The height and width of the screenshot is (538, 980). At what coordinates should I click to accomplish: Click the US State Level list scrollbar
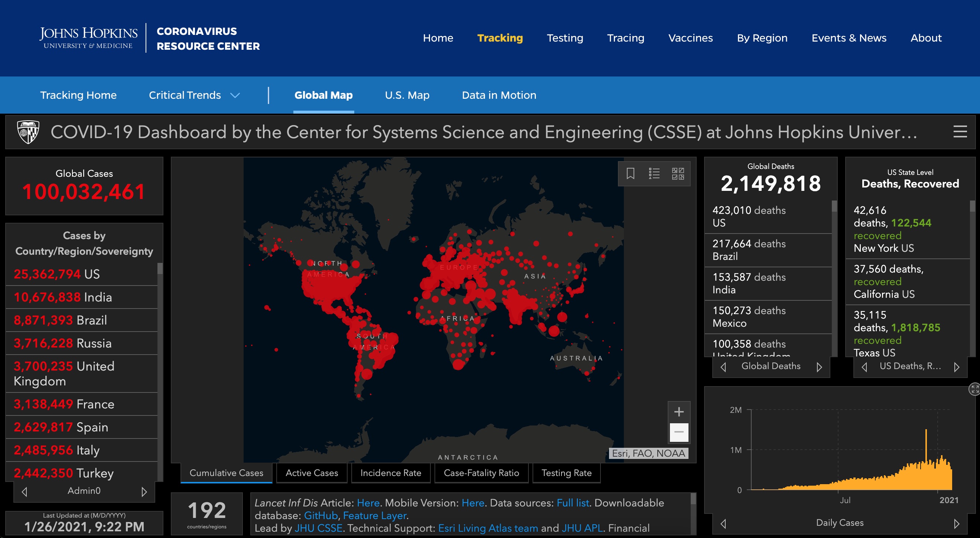973,278
